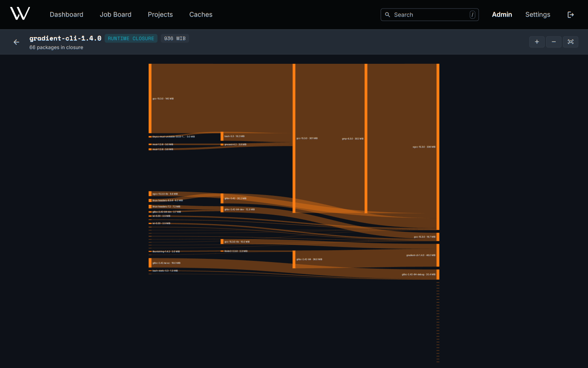588x368 pixels.
Task: Click the libidn2-2.3.8 · 2.3 MiB label
Action: 236,251
